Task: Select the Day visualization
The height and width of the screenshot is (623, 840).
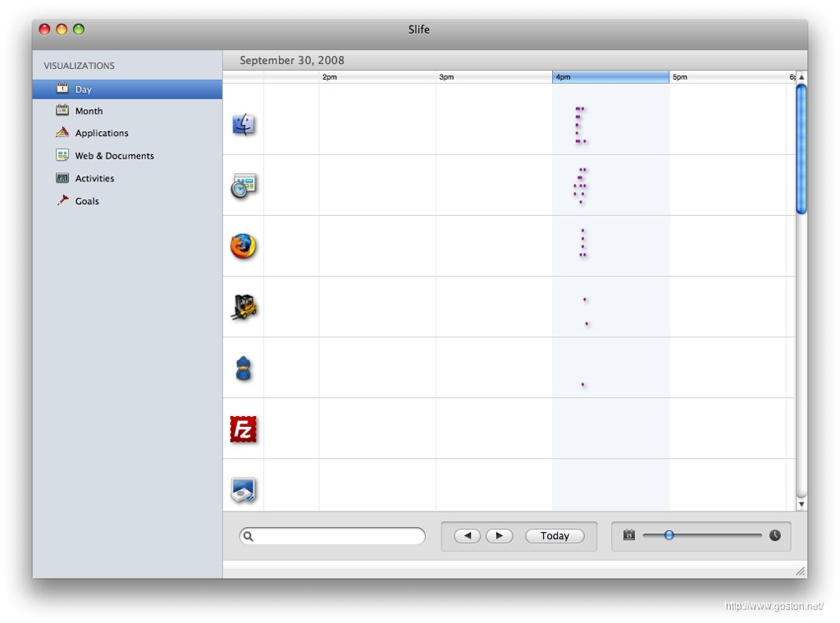Action: (x=127, y=89)
